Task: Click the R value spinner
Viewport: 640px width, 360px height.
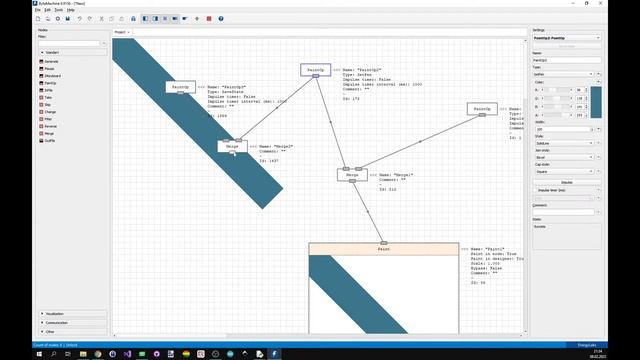Action: coord(581,90)
